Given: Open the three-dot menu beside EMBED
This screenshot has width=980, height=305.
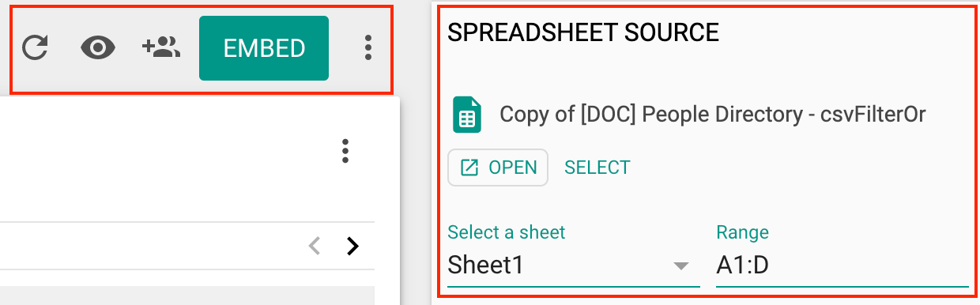Looking at the screenshot, I should point(367,48).
